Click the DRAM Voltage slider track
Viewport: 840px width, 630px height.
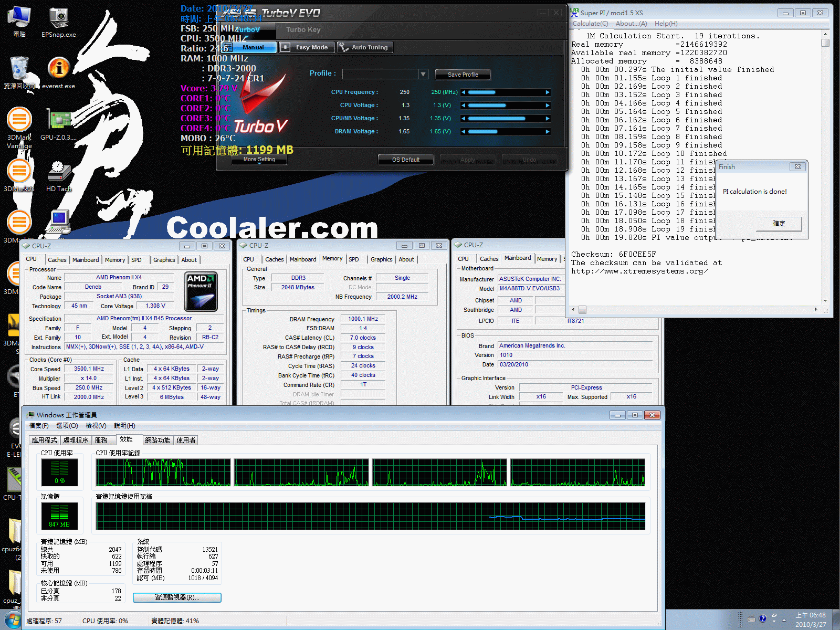click(505, 132)
